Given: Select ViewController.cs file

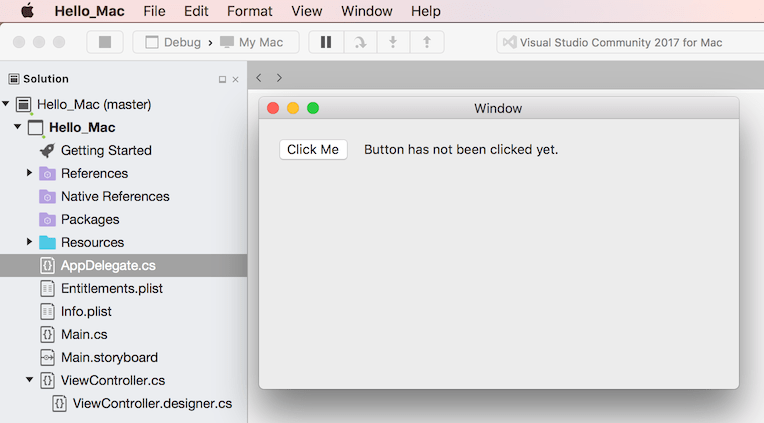Looking at the screenshot, I should 113,380.
